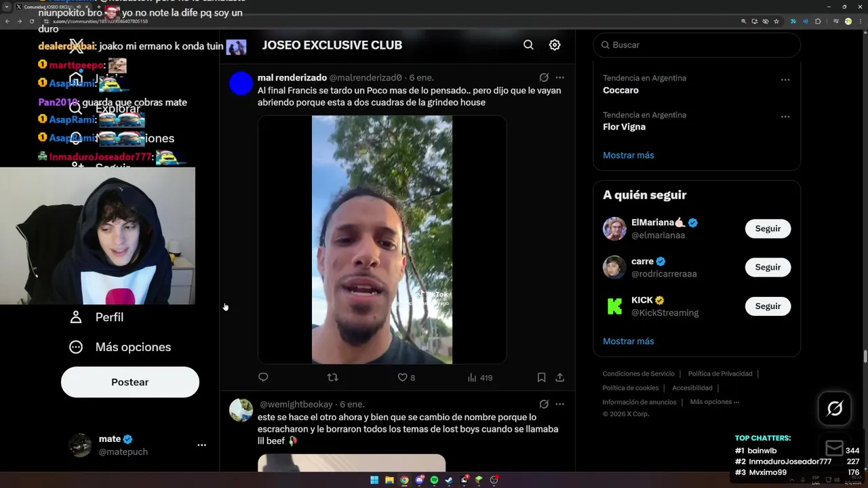Image resolution: width=868 pixels, height=488 pixels.
Task: Click the browser address bar URL
Action: [100, 21]
